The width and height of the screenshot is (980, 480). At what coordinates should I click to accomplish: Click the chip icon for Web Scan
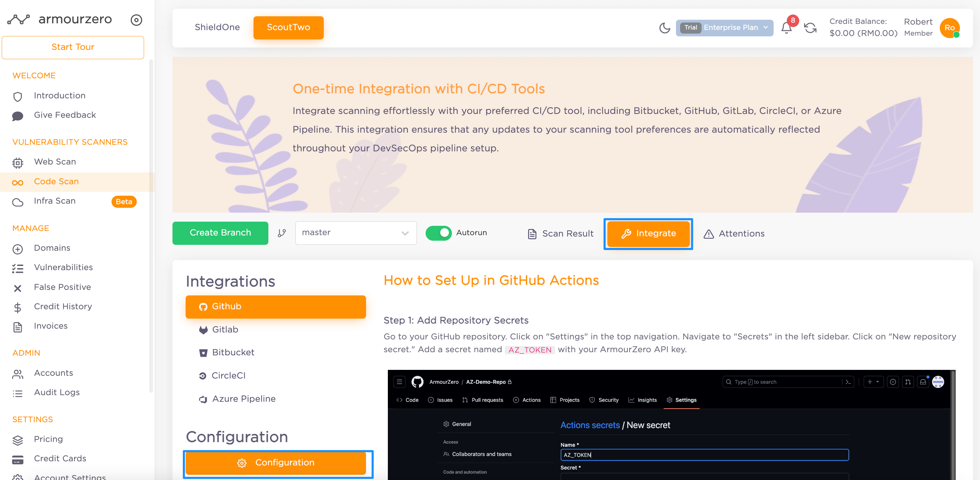[18, 163]
